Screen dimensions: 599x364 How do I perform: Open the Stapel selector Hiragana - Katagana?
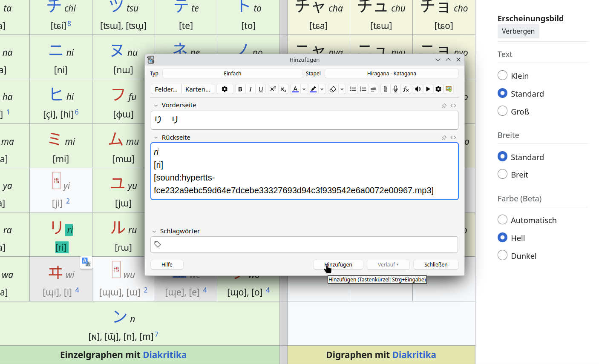click(x=392, y=73)
